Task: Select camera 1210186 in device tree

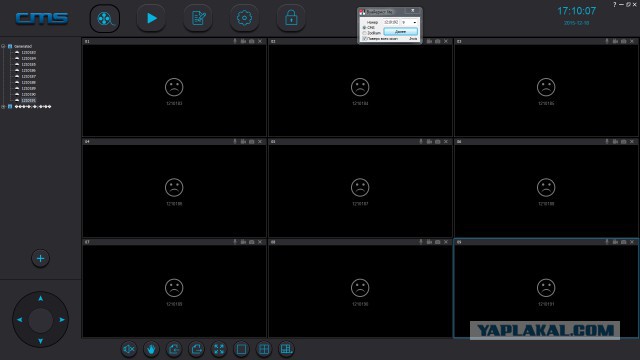Action: (x=28, y=71)
